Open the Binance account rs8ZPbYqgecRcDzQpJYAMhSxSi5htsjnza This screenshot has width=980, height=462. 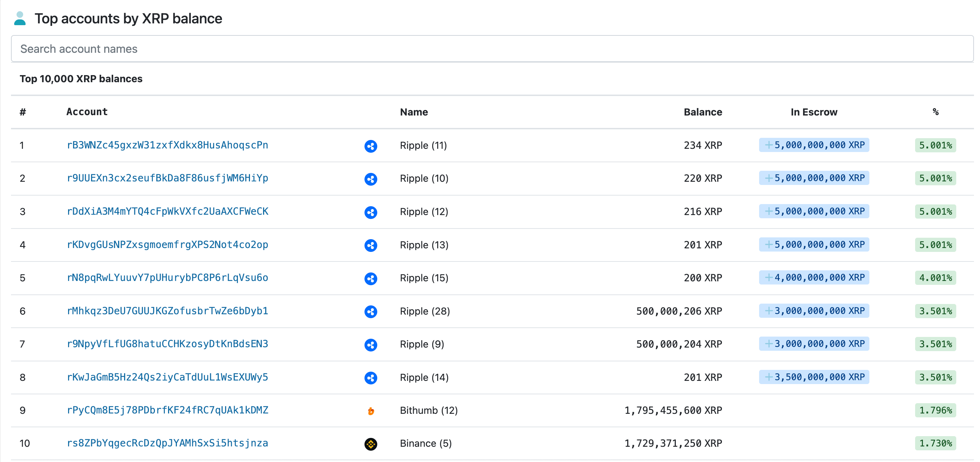(167, 443)
